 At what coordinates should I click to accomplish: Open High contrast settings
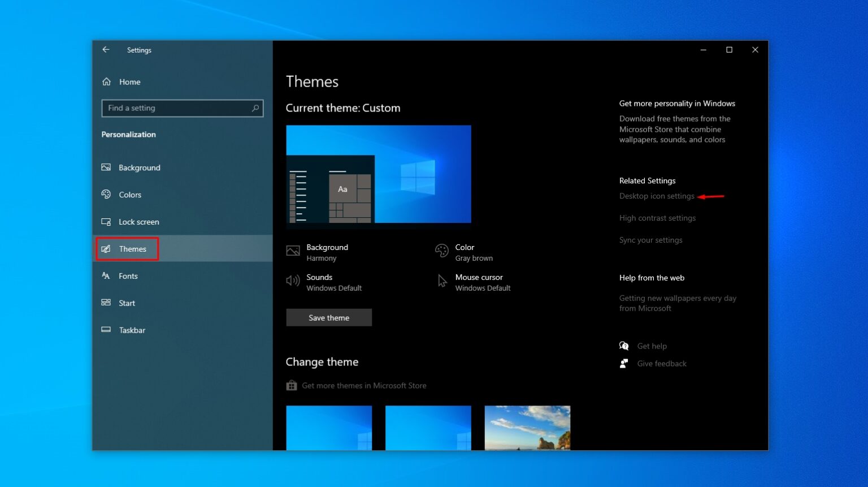657,218
